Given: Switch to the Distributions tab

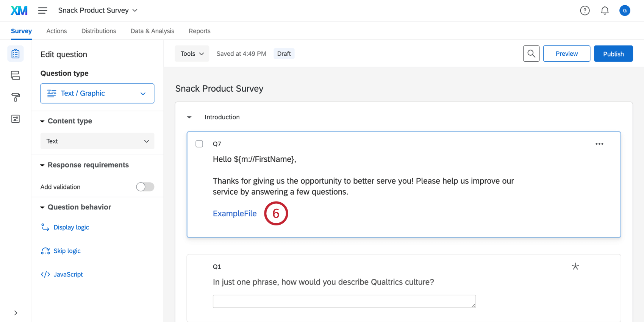Looking at the screenshot, I should 98,31.
